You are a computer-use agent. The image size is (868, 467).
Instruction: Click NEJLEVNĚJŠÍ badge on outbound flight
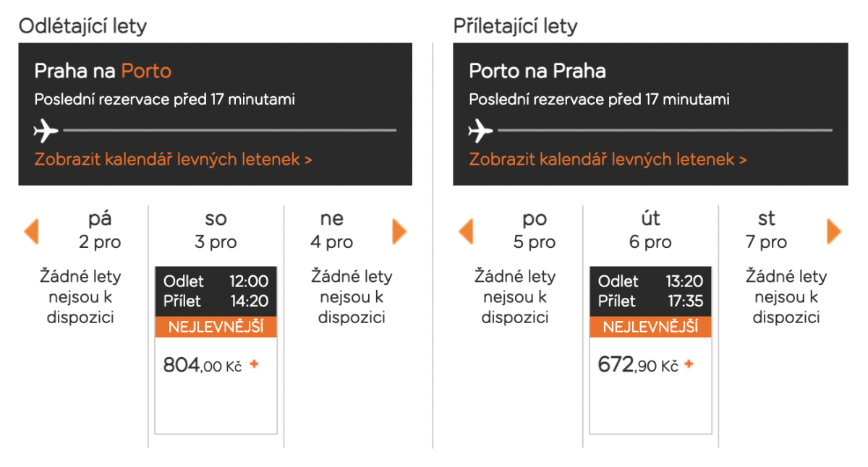pos(216,327)
